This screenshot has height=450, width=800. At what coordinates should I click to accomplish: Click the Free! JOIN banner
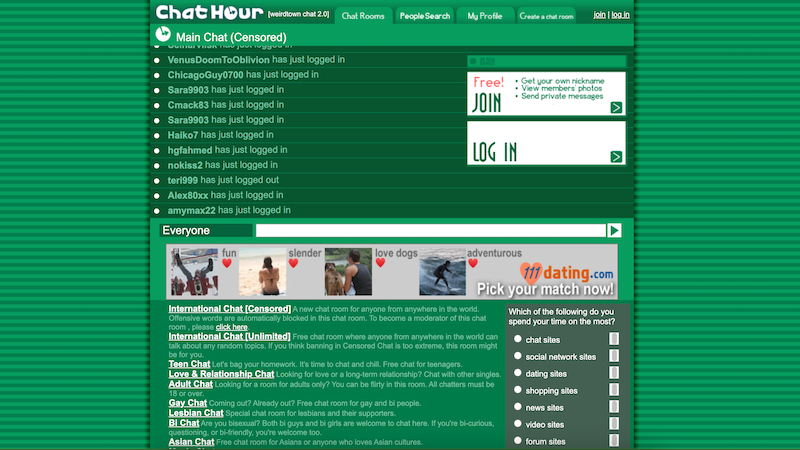[546, 93]
